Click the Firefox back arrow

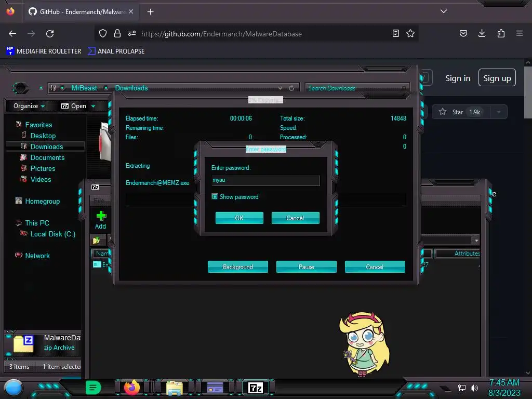point(12,34)
